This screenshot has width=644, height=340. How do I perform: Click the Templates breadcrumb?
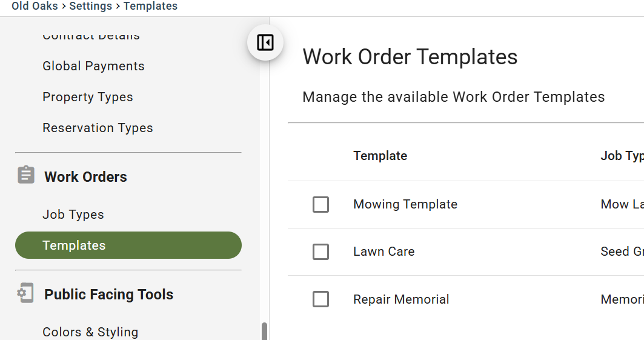click(x=150, y=6)
